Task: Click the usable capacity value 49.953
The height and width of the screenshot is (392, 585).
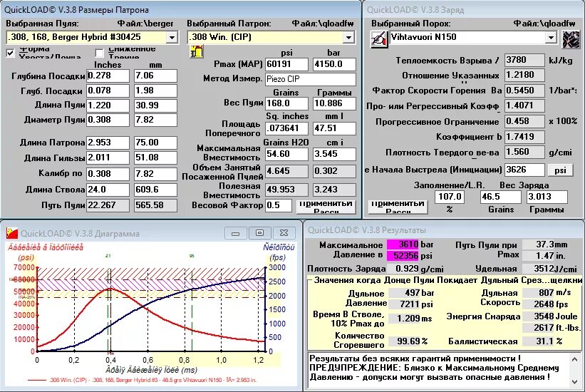Action: tap(286, 190)
